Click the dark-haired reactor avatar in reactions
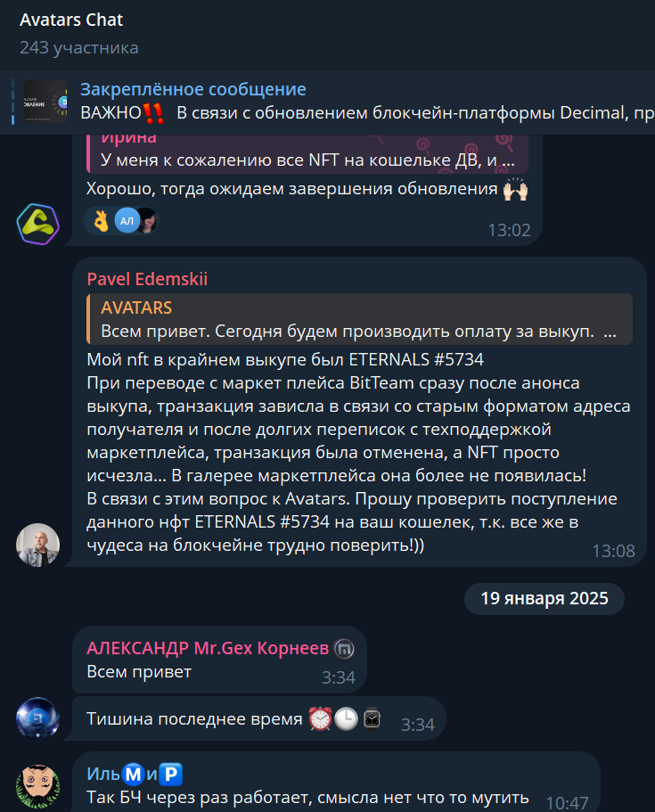This screenshot has width=655, height=812. 149,221
